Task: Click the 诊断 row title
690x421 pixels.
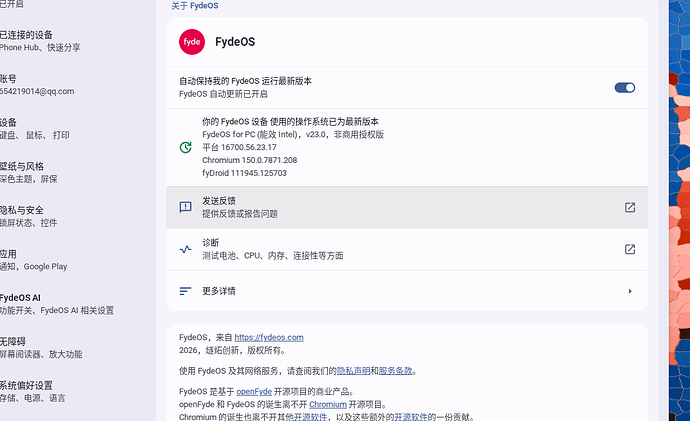Action: point(210,243)
